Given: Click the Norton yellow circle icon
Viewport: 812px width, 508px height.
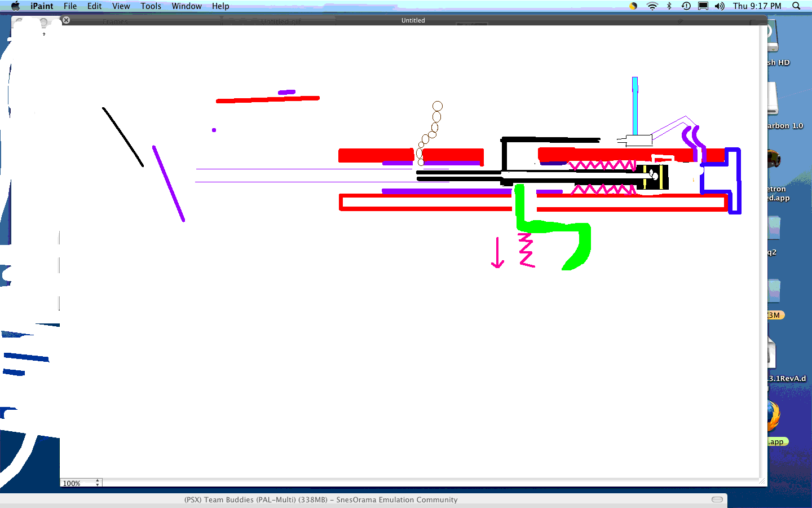Looking at the screenshot, I should pos(633,6).
